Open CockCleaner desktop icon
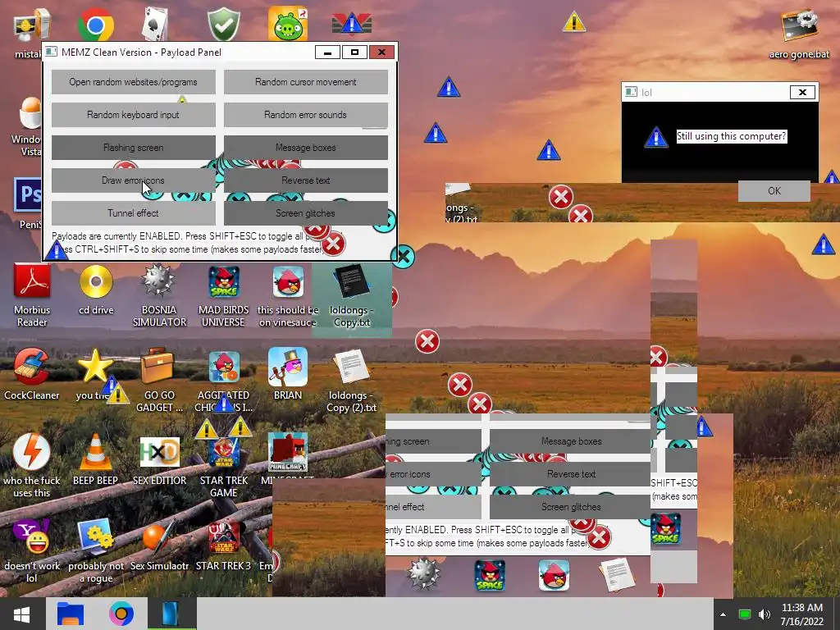Screen dimensions: 840x630 pyautogui.click(x=32, y=374)
